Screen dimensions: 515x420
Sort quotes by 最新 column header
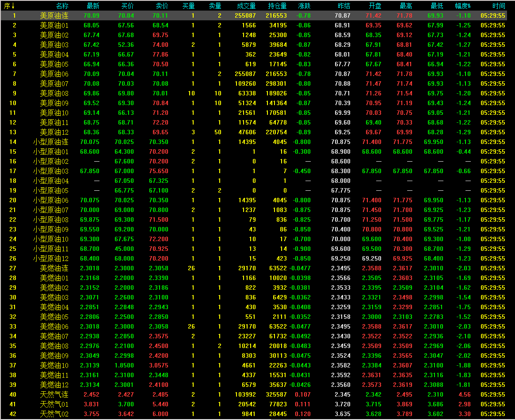[x=93, y=6]
